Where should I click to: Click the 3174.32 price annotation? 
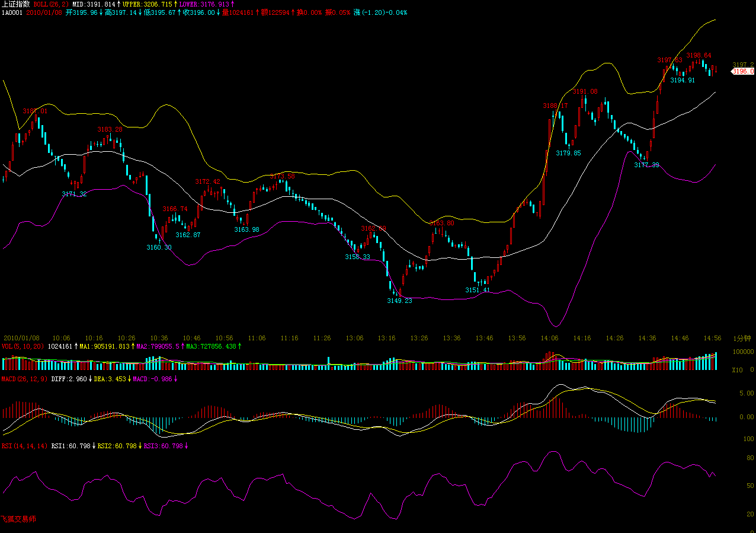pyautogui.click(x=74, y=194)
